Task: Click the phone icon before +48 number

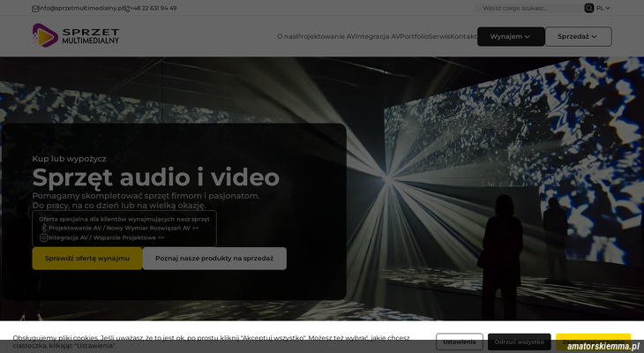Action: [x=126, y=8]
